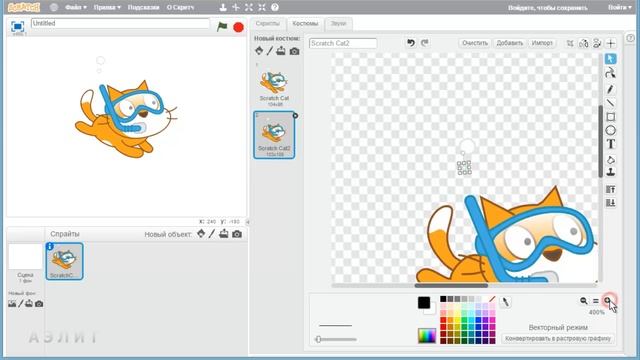Select the Reshape tool
The width and height of the screenshot is (640, 360).
[610, 73]
